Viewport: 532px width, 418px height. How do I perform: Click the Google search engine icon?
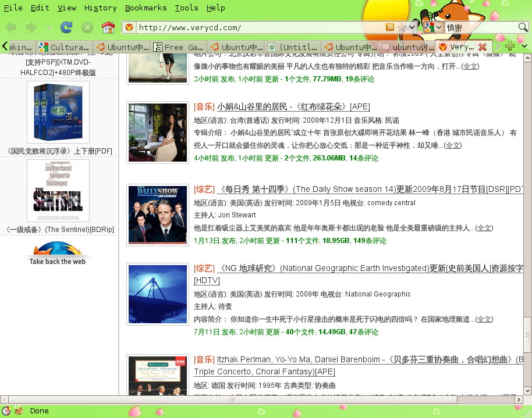429,27
